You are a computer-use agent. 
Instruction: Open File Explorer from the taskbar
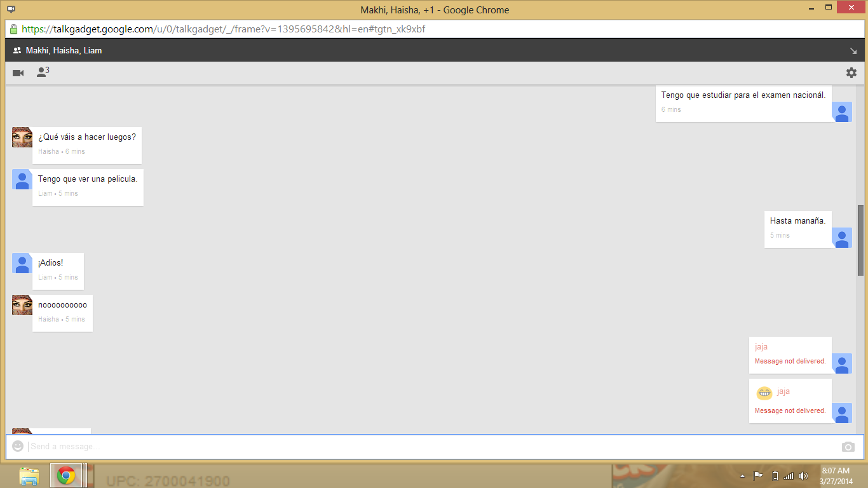29,476
